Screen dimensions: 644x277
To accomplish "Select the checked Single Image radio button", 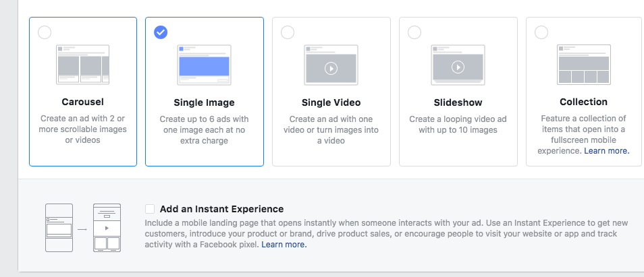I will pos(161,32).
